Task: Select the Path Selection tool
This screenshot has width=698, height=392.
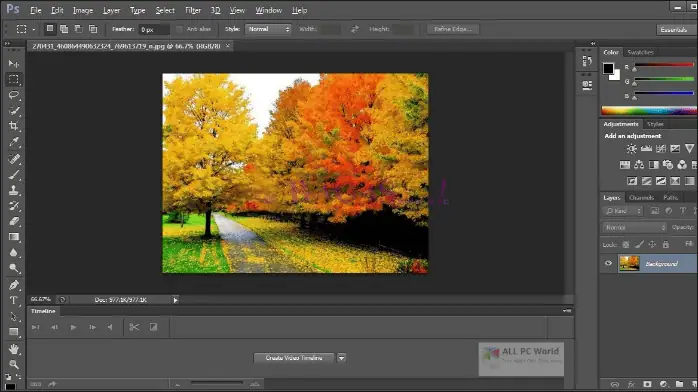Action: tap(14, 316)
